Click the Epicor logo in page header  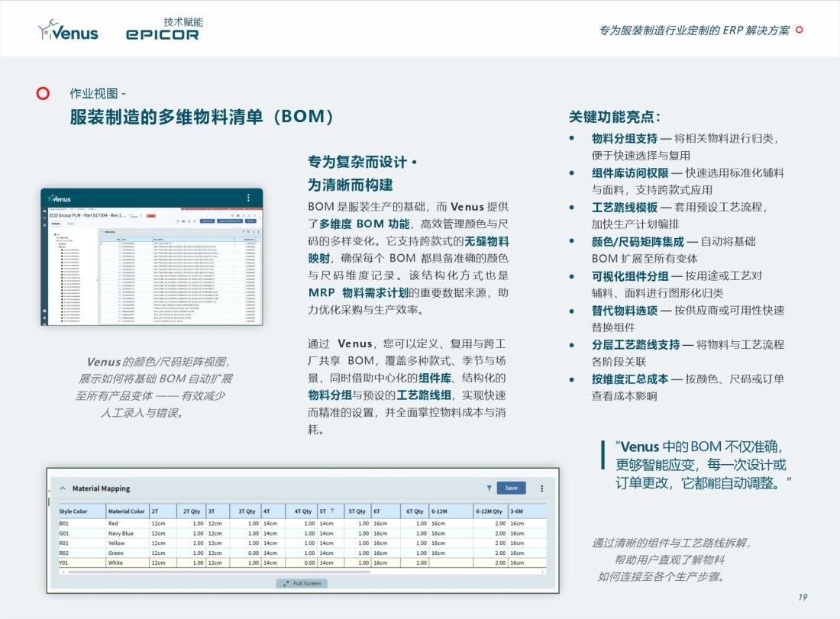tap(163, 34)
